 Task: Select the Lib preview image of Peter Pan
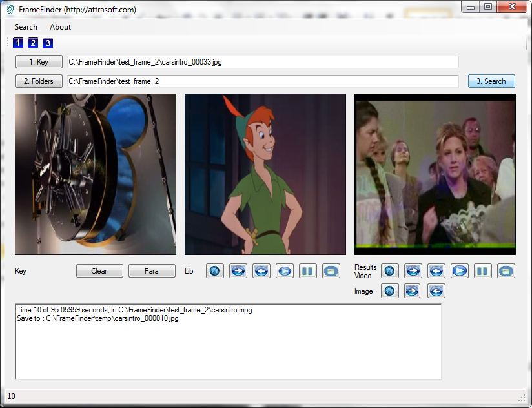[265, 174]
